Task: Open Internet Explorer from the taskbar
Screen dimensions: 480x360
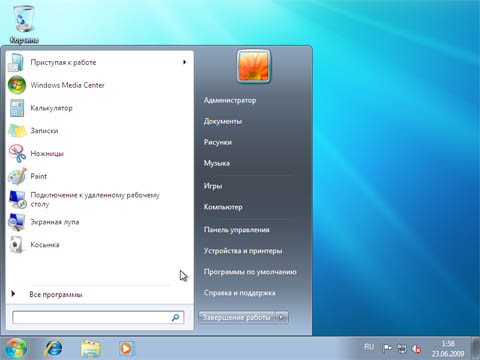Action: coord(53,349)
